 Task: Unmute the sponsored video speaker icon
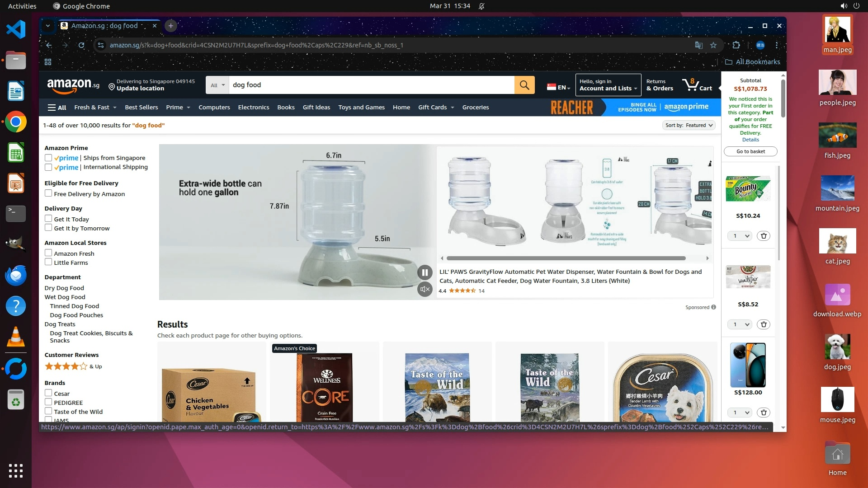click(x=425, y=289)
